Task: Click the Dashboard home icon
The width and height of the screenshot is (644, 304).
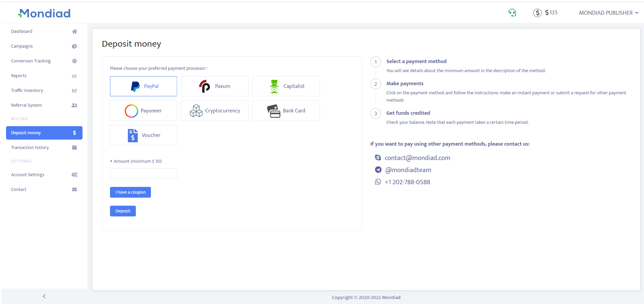Action: pyautogui.click(x=74, y=32)
